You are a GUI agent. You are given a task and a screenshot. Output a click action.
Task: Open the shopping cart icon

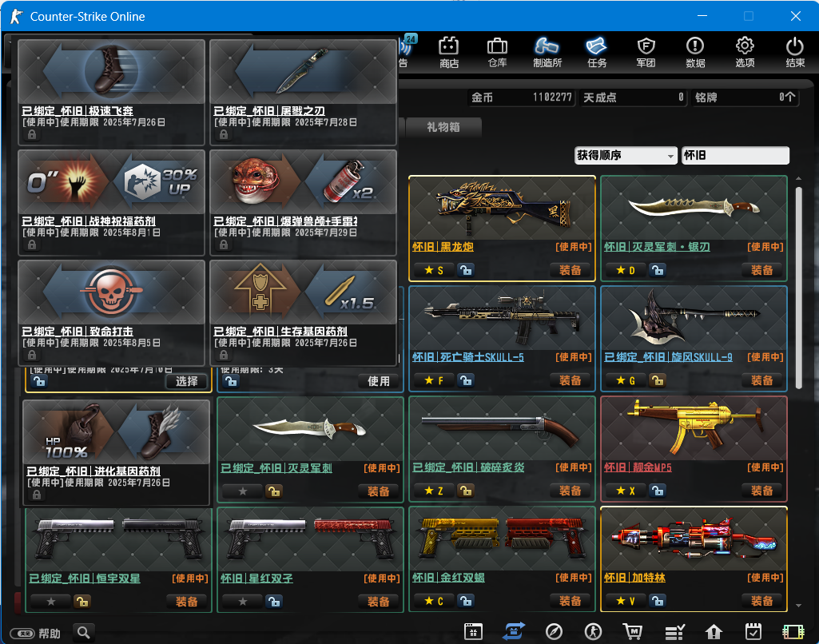[633, 631]
